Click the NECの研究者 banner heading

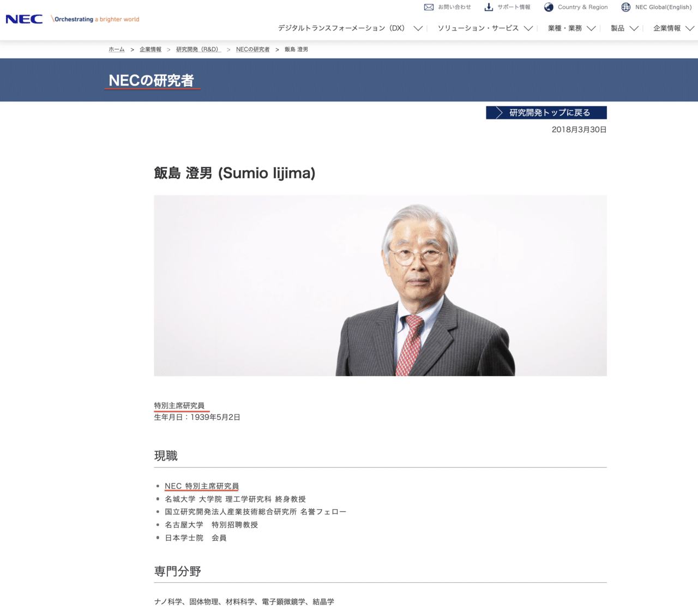(152, 81)
